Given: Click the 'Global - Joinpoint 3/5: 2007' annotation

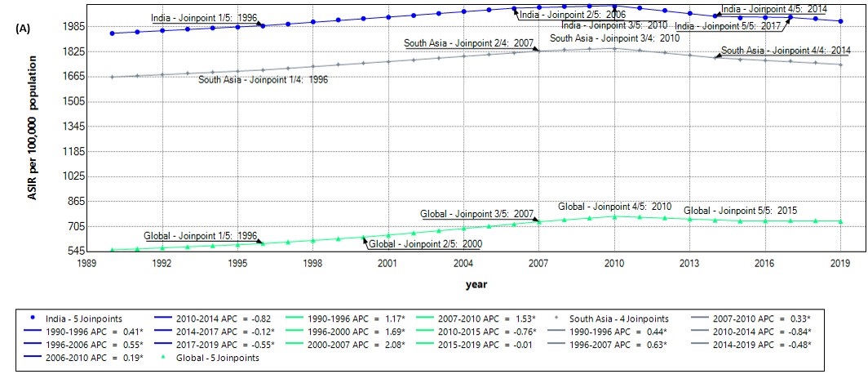Looking at the screenshot, I should 476,213.
